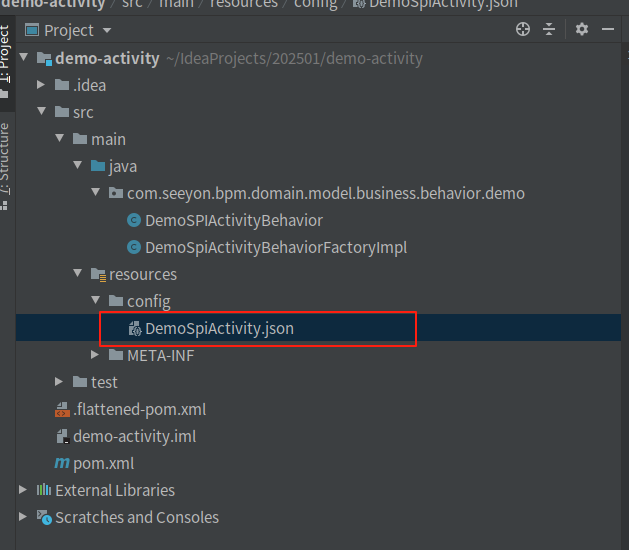Open the Project view dropdown

click(101, 31)
